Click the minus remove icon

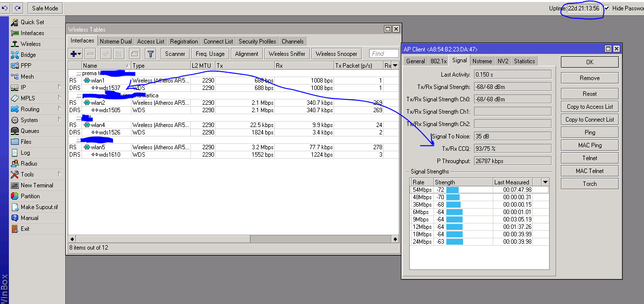pos(90,54)
